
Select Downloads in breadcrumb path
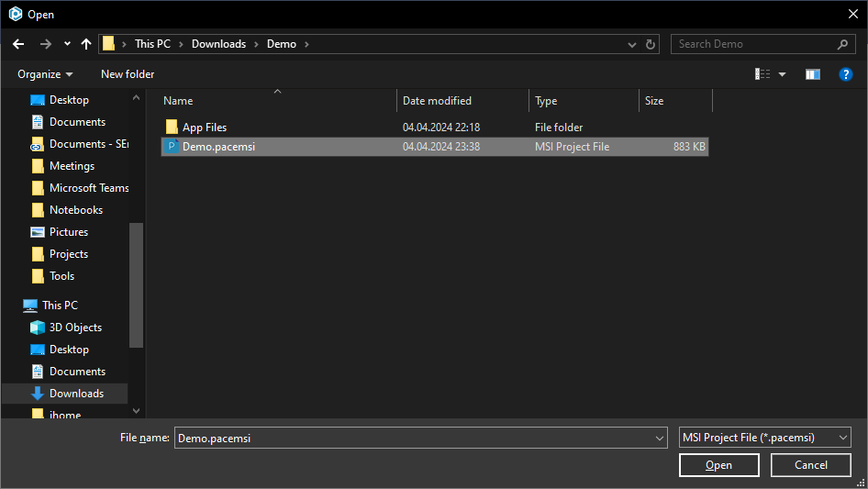point(218,44)
